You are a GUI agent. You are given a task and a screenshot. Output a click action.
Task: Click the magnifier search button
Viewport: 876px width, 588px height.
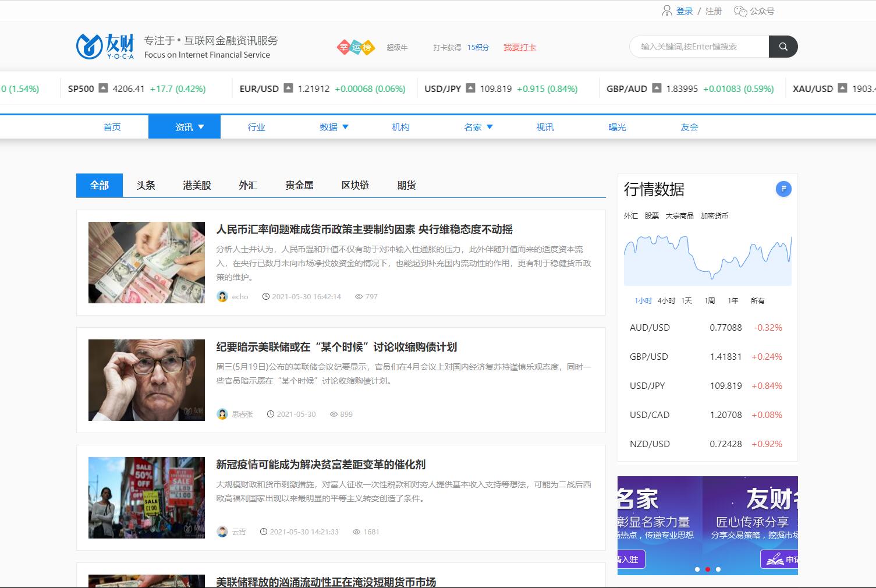coord(783,47)
